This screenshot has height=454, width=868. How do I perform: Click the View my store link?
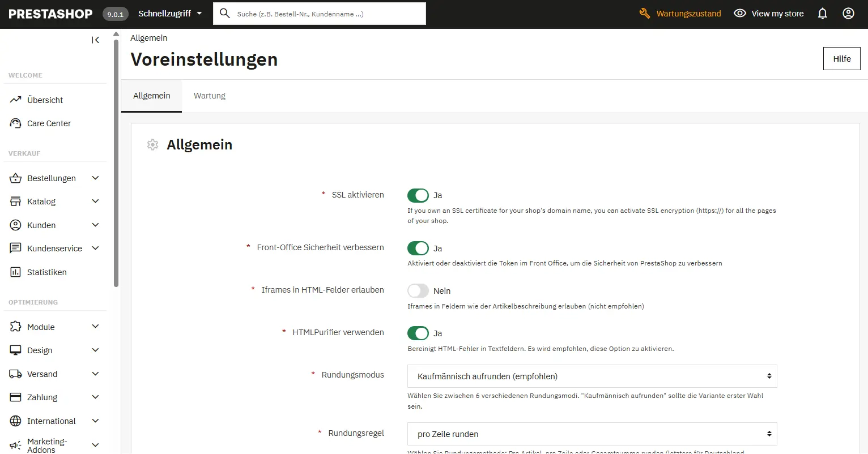(768, 14)
